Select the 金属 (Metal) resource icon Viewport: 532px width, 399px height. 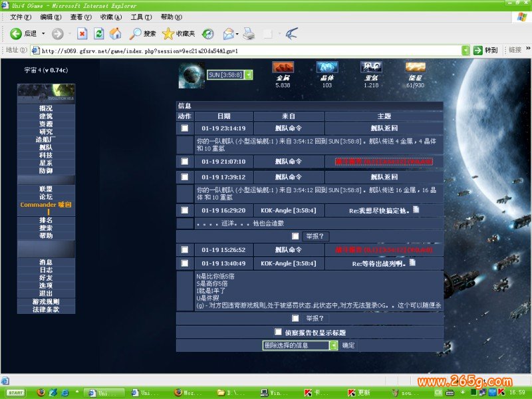(x=283, y=68)
